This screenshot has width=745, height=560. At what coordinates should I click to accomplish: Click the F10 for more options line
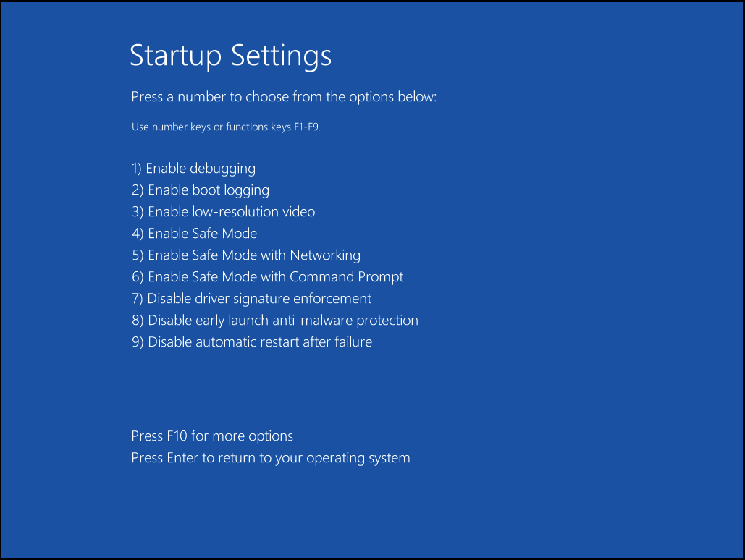point(212,436)
